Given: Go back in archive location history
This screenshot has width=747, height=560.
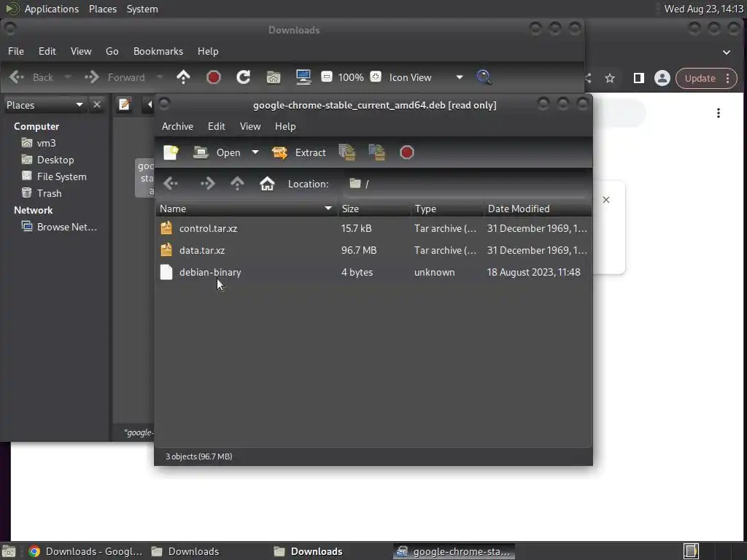Looking at the screenshot, I should coord(171,184).
